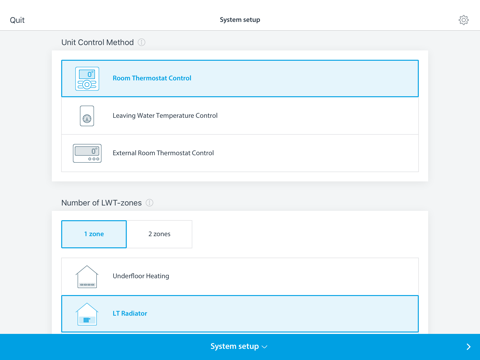This screenshot has width=480, height=360.
Task: Click the Number of LWT-zones heading
Action: click(101, 203)
